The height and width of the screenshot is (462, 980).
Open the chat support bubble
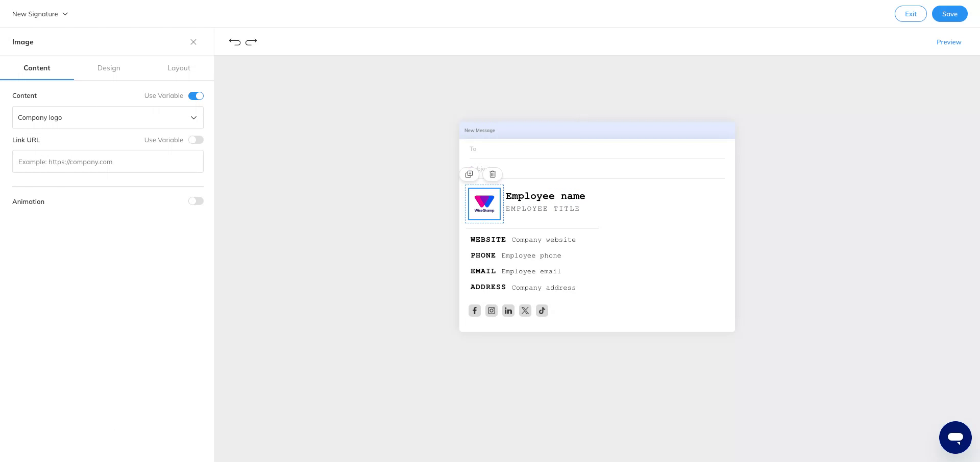coord(955,437)
